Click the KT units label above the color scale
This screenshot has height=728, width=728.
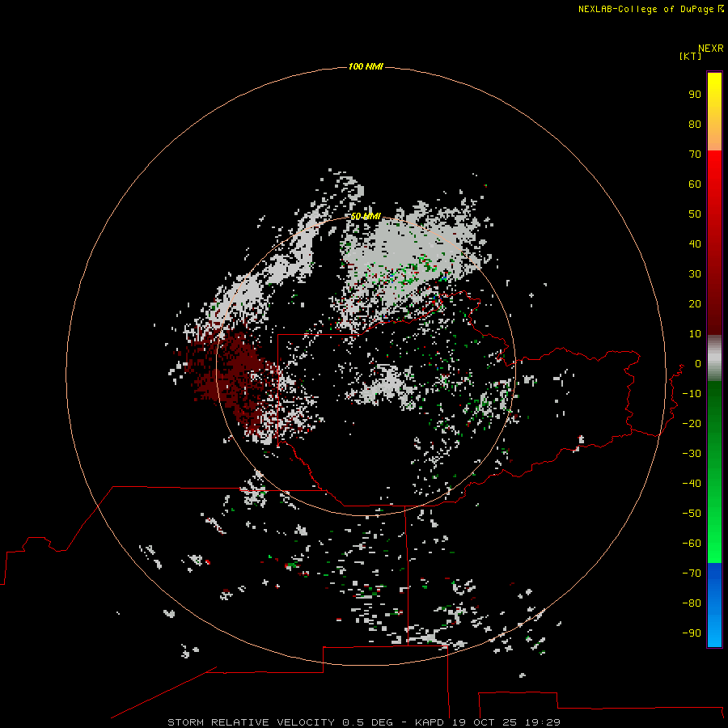point(690,56)
